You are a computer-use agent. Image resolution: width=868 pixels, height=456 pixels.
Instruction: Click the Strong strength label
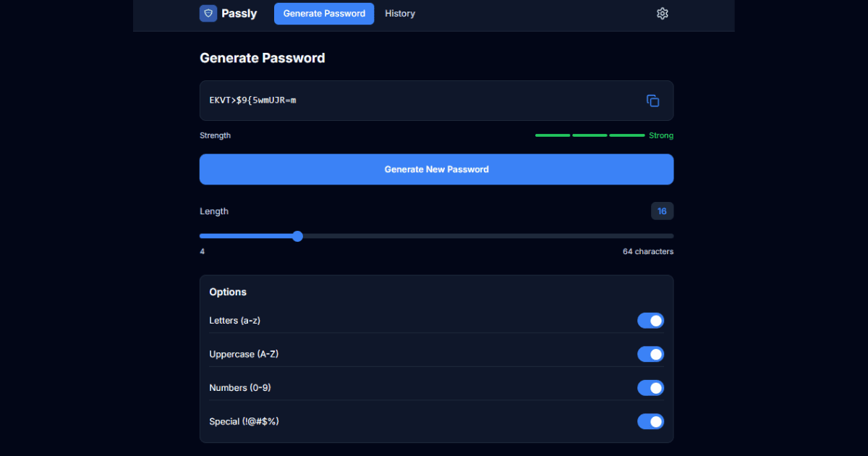pyautogui.click(x=661, y=135)
